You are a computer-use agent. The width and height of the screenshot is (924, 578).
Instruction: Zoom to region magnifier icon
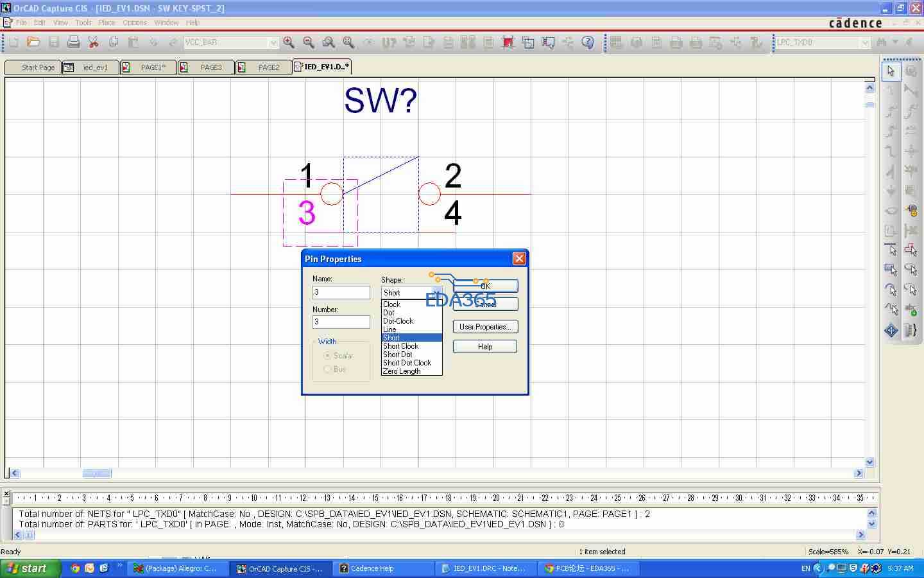coord(329,42)
